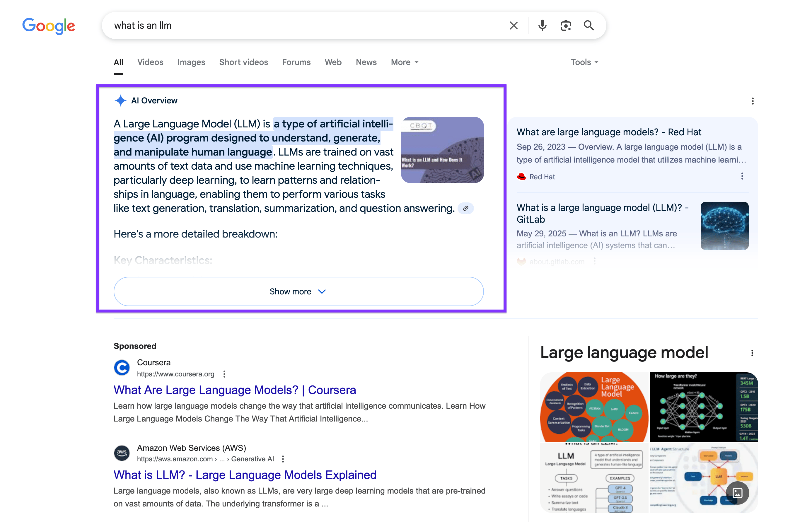Image resolution: width=812 pixels, height=522 pixels.
Task: Open Coursera ad three-dot menu
Action: tap(224, 374)
